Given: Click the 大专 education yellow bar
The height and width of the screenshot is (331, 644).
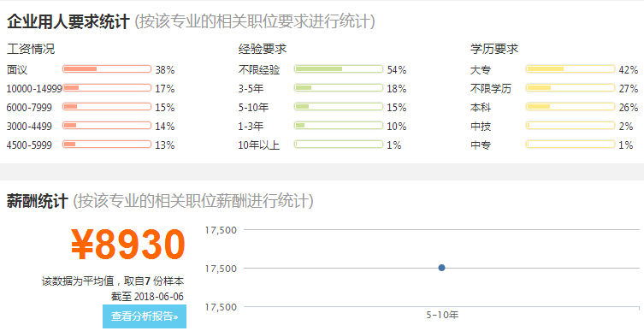Looking at the screenshot, I should (x=570, y=69).
